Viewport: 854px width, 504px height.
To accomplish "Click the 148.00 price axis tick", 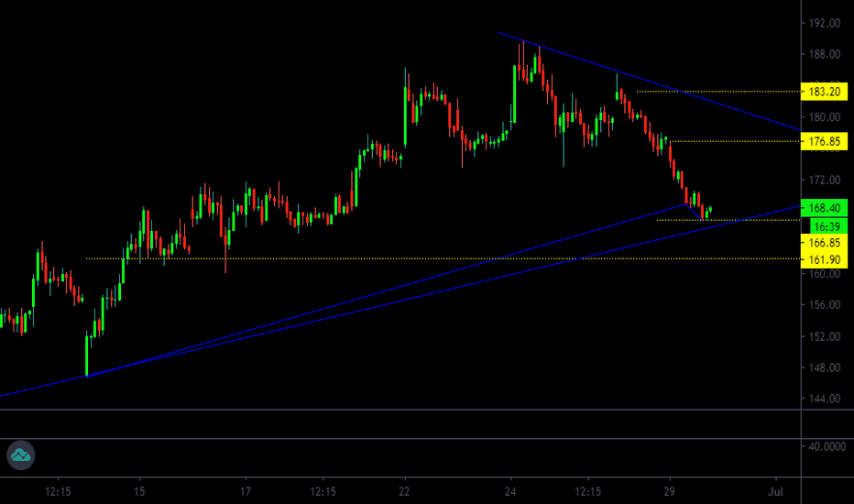I will tap(825, 367).
